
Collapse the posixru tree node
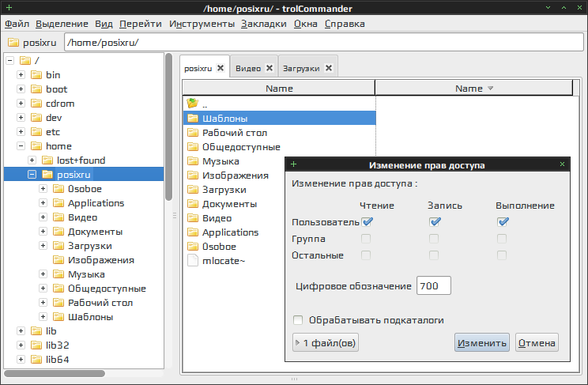click(32, 175)
